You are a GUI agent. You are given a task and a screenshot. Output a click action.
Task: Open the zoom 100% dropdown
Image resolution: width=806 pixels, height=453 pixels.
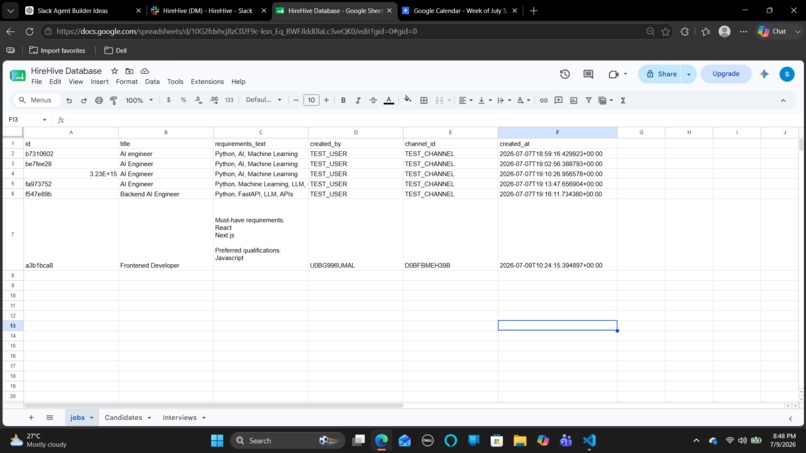coord(139,100)
